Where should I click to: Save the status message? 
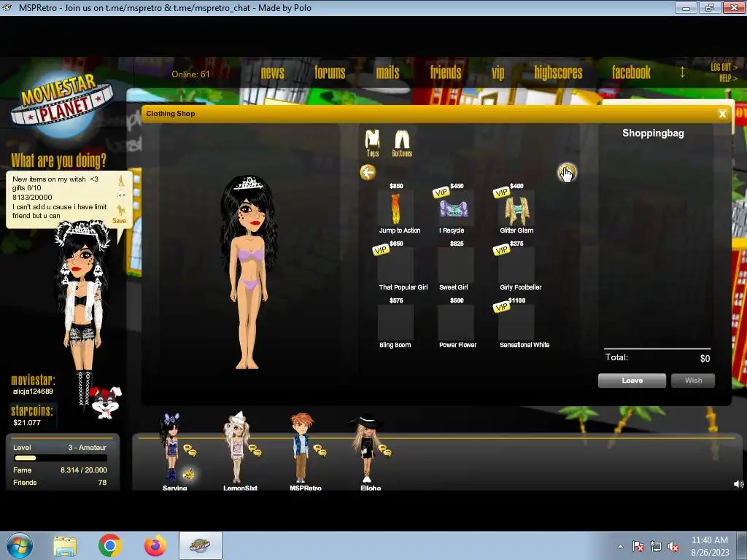point(119,221)
